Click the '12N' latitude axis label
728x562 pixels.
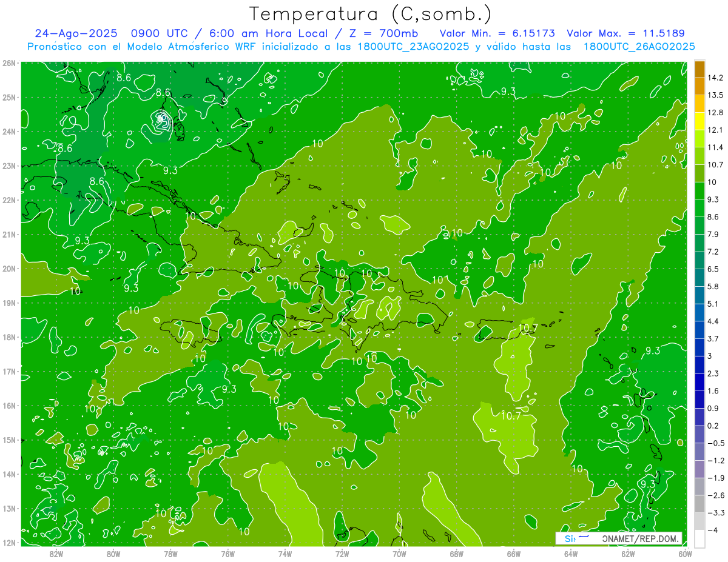(x=8, y=542)
